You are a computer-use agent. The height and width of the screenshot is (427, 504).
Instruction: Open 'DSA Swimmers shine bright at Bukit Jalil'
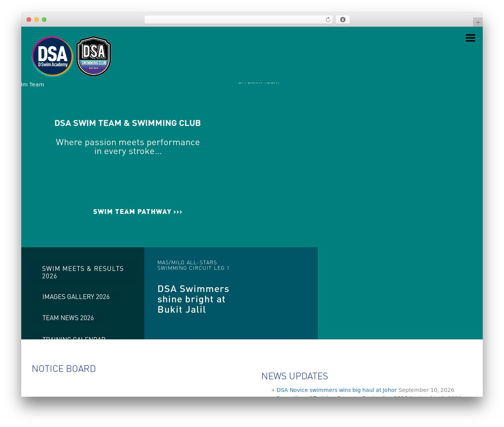(193, 299)
